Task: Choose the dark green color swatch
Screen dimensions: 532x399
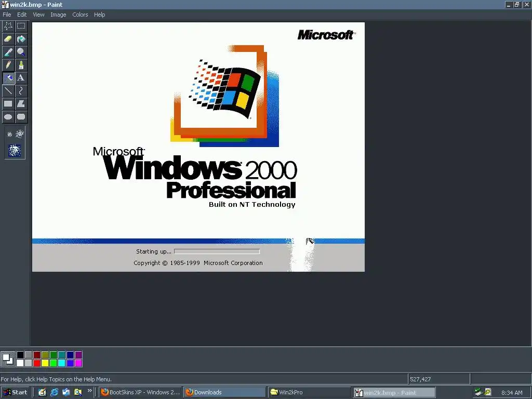Action: point(54,355)
